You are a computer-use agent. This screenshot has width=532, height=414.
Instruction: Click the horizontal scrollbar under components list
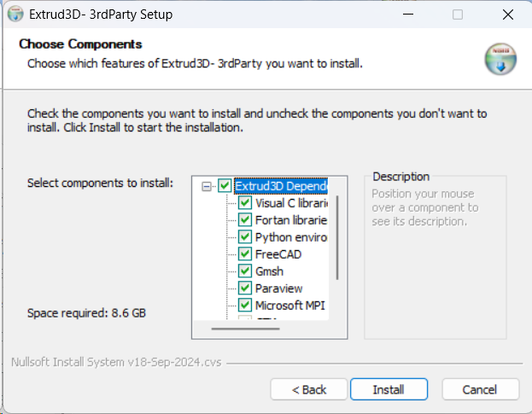pyautogui.click(x=245, y=329)
